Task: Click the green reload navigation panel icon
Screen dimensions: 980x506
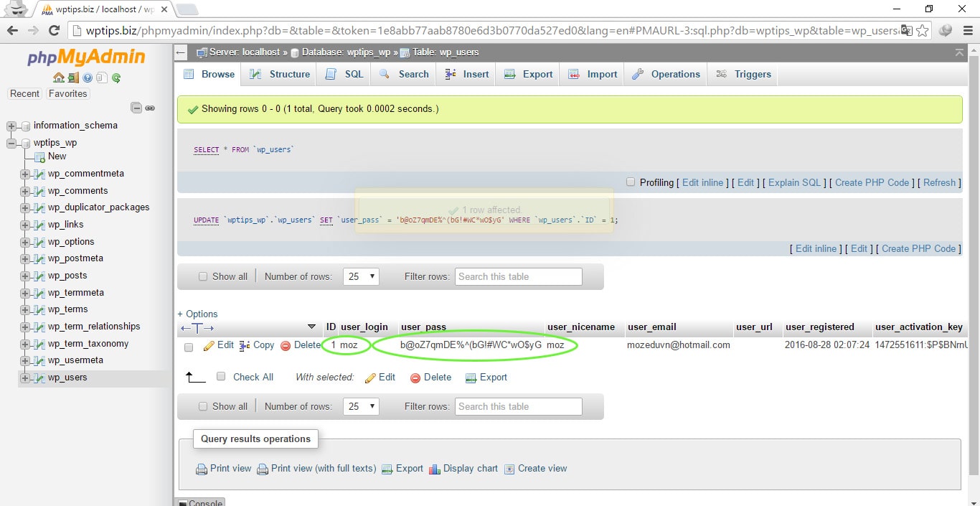Action: tap(116, 78)
